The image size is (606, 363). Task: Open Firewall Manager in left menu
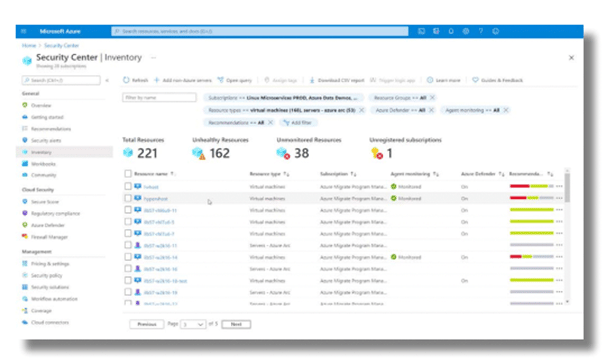49,237
